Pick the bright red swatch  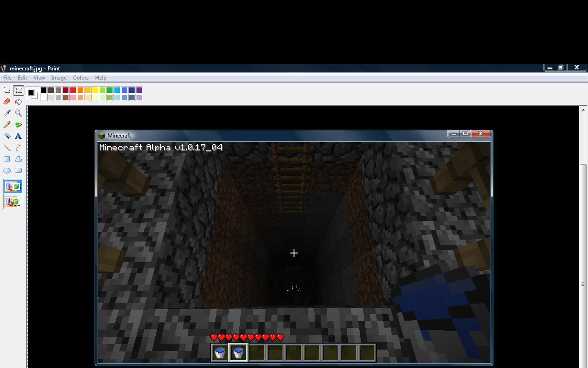pos(73,90)
